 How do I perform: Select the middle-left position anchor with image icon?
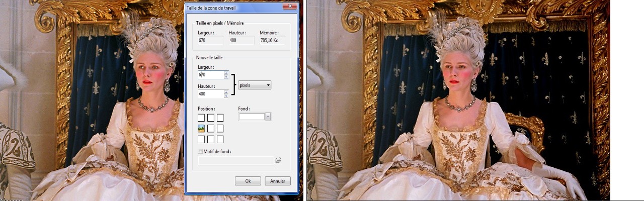(201, 128)
